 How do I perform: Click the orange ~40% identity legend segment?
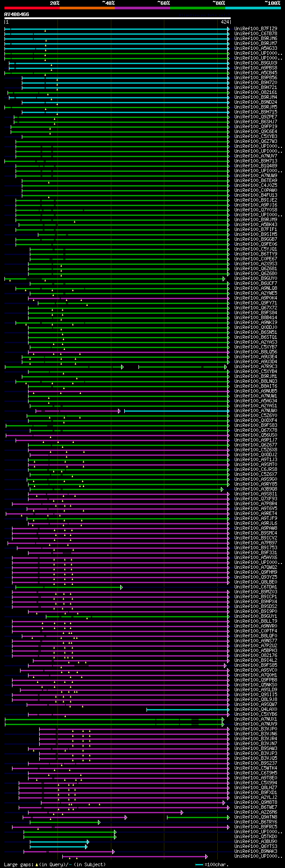click(x=87, y=8)
